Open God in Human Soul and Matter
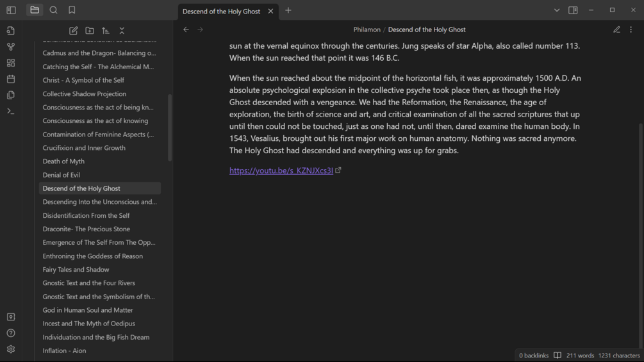This screenshot has width=644, height=362. pyautogui.click(x=100, y=310)
